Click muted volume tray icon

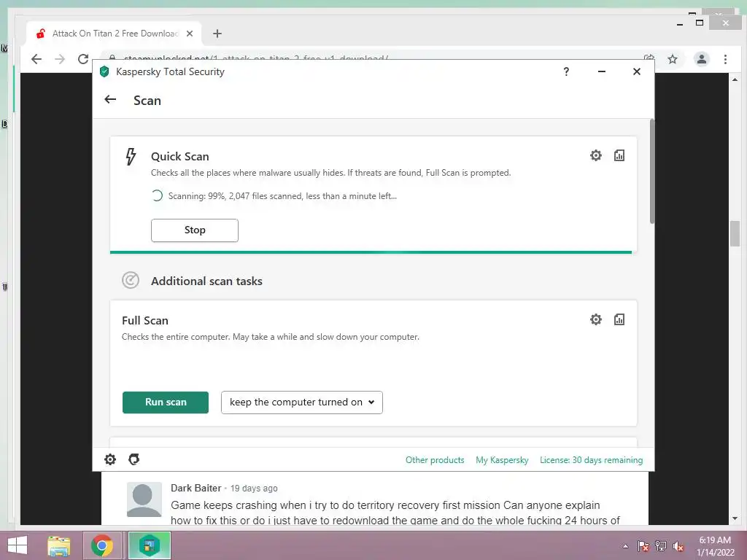[x=678, y=546]
